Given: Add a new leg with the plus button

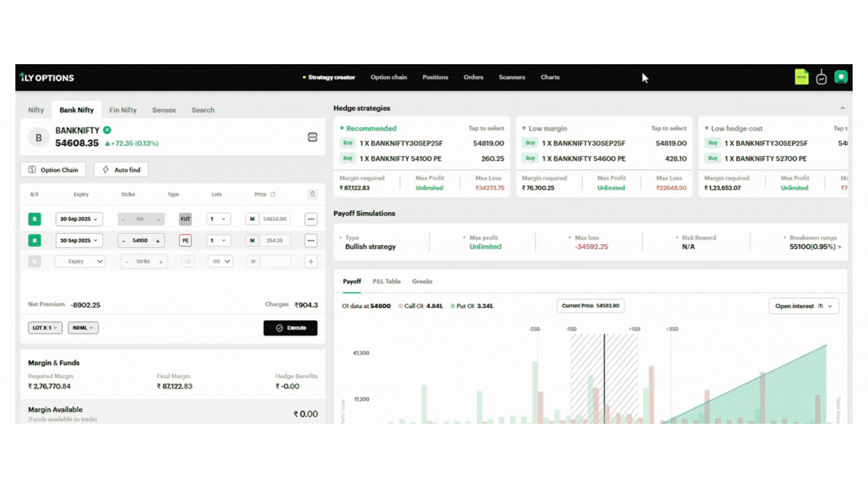Looking at the screenshot, I should 311,262.
